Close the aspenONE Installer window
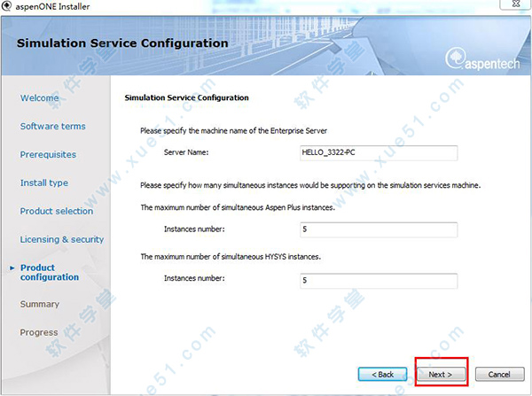The height and width of the screenshot is (396, 532). pyautogui.click(x=516, y=4)
